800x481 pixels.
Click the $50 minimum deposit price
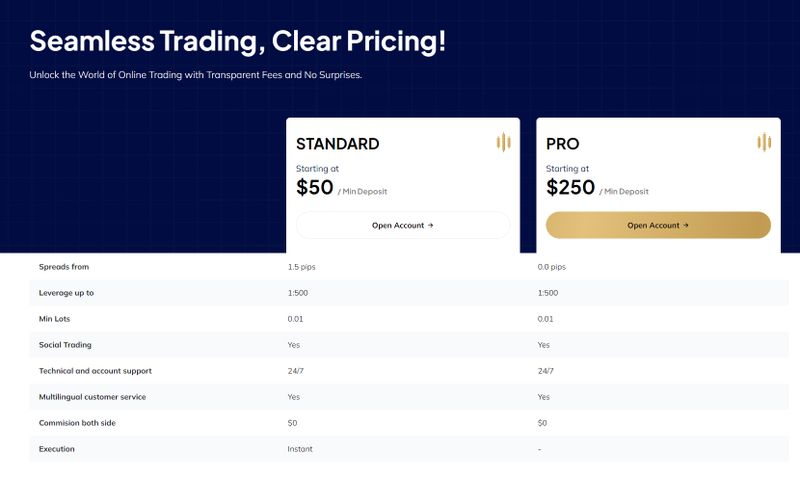click(315, 187)
